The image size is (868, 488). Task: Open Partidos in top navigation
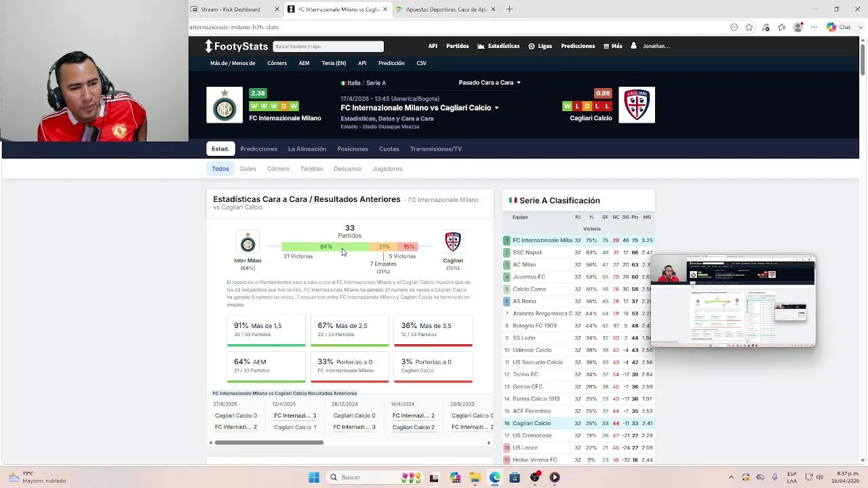458,46
